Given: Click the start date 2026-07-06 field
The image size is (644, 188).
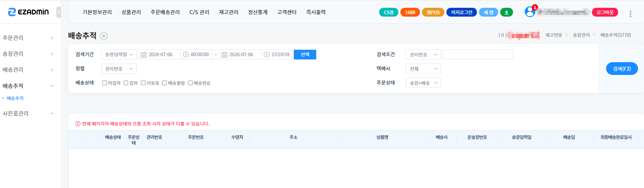Looking at the screenshot, I should point(159,54).
